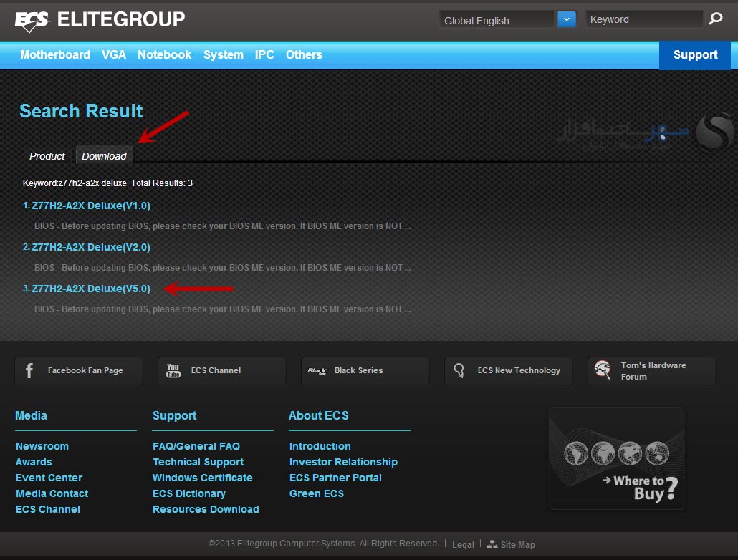The height and width of the screenshot is (560, 738).
Task: Open the Facebook icon in footer
Action: pos(29,371)
